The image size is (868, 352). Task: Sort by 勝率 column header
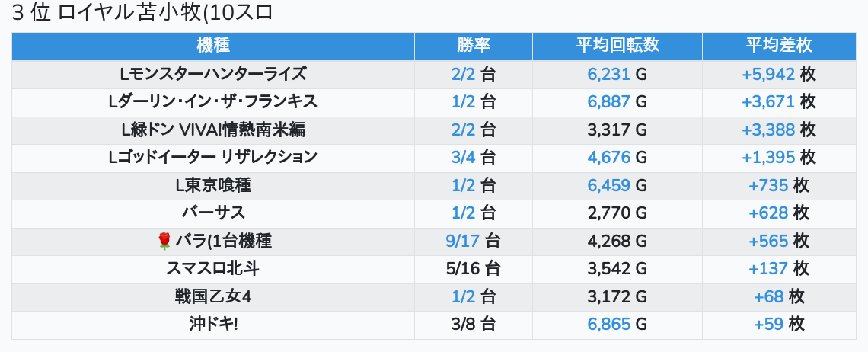pyautogui.click(x=474, y=46)
